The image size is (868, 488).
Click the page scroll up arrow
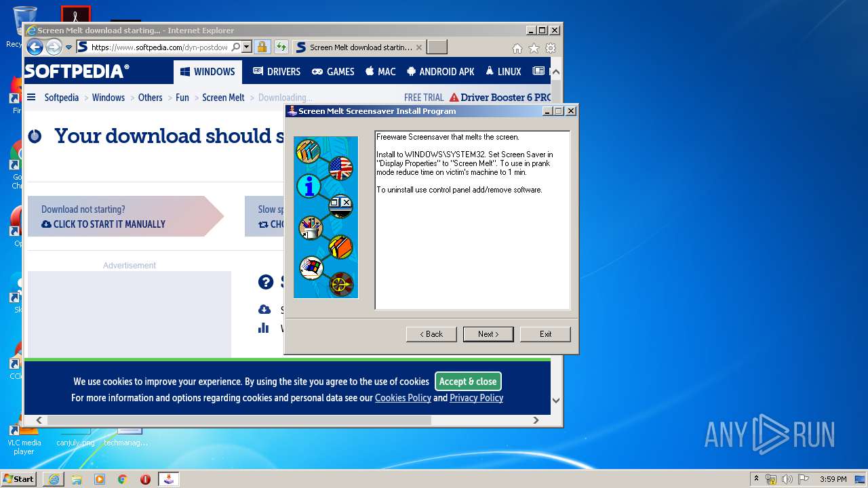556,72
